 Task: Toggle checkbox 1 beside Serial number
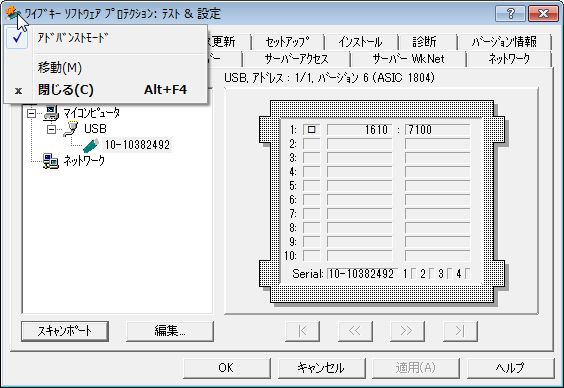coord(413,274)
